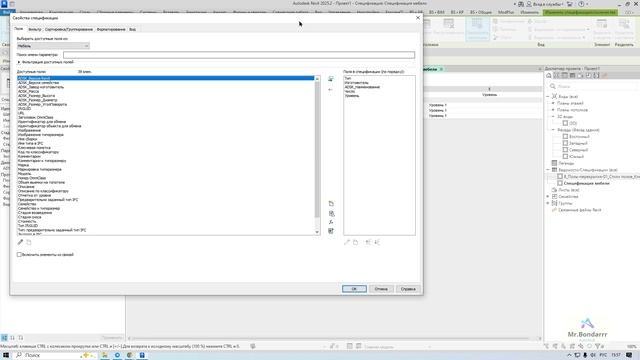
Task: Switch to the 'Поля' tab
Action: point(19,29)
